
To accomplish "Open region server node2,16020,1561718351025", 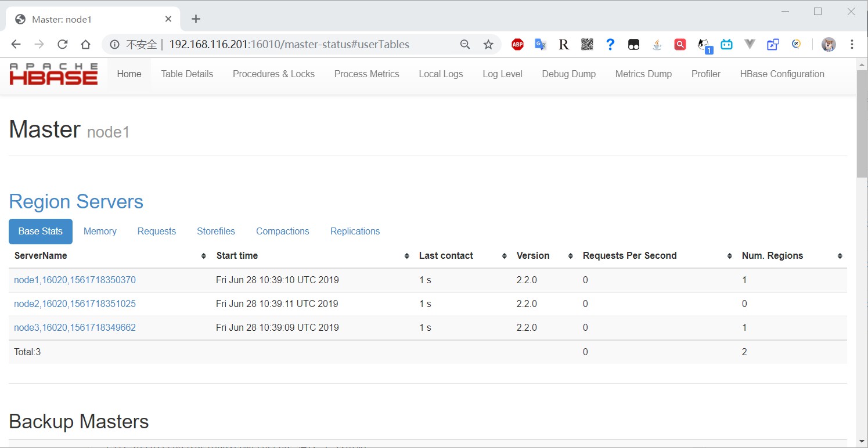I will (75, 304).
